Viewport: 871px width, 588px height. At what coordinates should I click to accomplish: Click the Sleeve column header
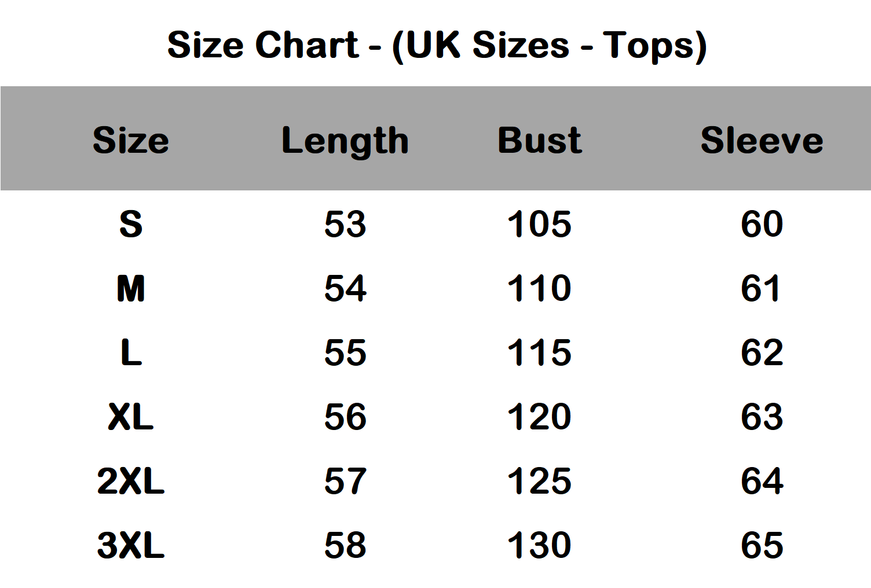762,141
